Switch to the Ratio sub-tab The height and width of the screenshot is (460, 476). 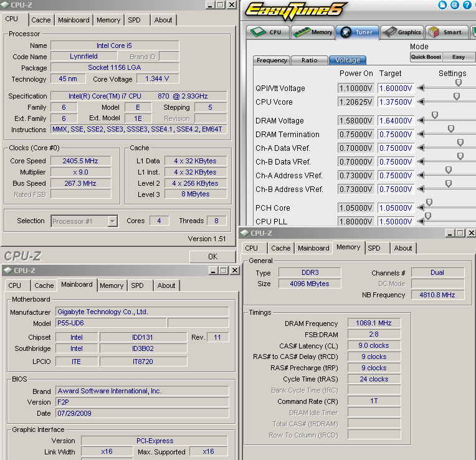click(310, 60)
